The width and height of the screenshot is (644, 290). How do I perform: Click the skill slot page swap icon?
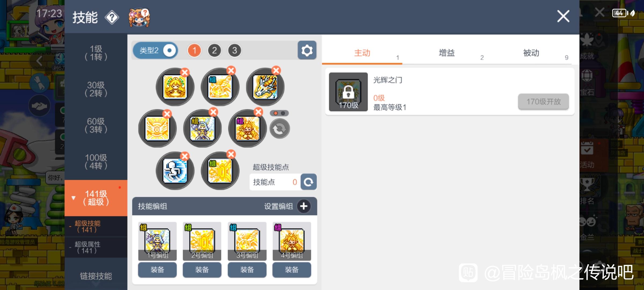[x=279, y=129]
